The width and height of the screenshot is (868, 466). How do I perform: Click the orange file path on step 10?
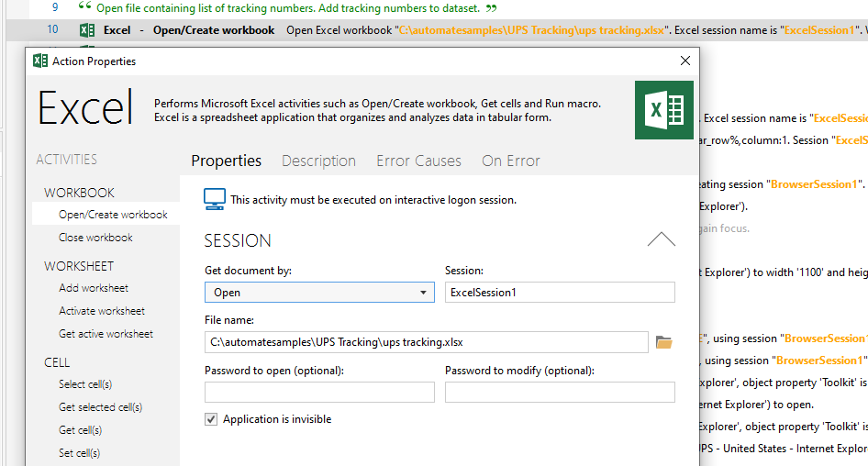(531, 30)
